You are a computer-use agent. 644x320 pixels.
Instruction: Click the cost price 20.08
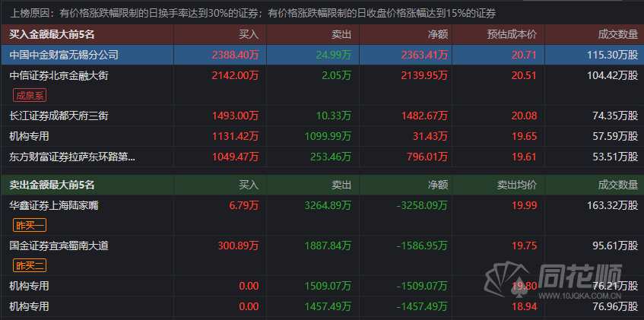coord(525,116)
